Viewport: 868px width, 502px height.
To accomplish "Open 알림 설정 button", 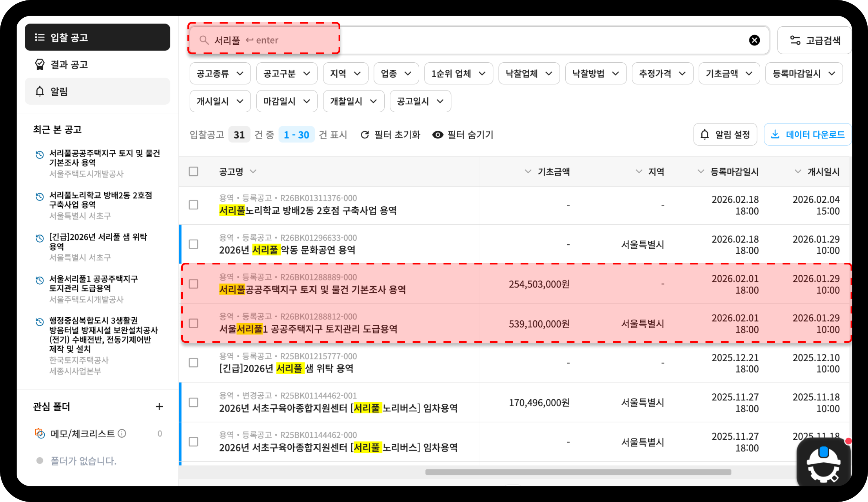I will (x=725, y=135).
